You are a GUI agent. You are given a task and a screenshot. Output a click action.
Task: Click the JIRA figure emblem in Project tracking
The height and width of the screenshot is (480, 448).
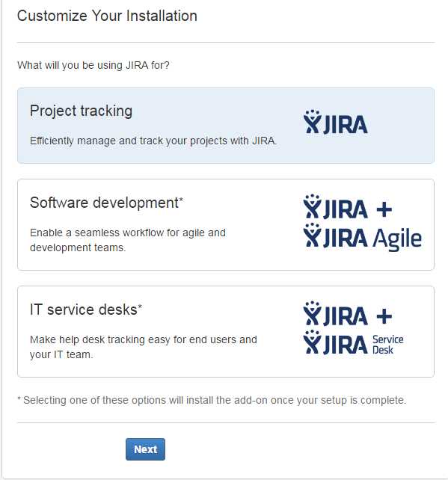pyautogui.click(x=312, y=122)
